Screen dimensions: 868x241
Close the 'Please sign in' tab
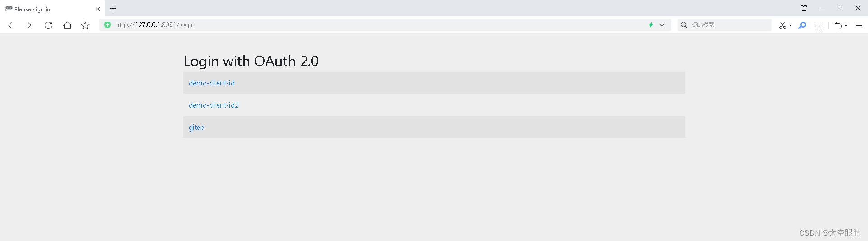click(x=98, y=9)
